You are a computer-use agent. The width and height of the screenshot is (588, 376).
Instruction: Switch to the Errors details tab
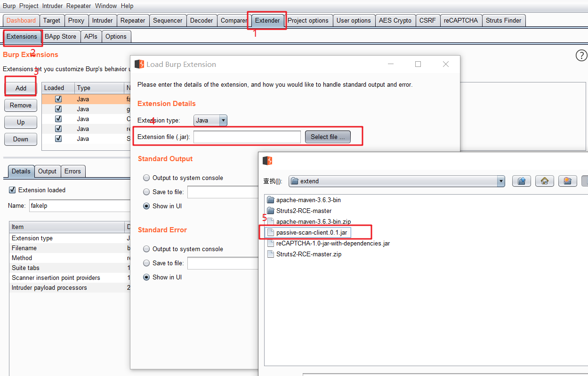[x=72, y=171]
